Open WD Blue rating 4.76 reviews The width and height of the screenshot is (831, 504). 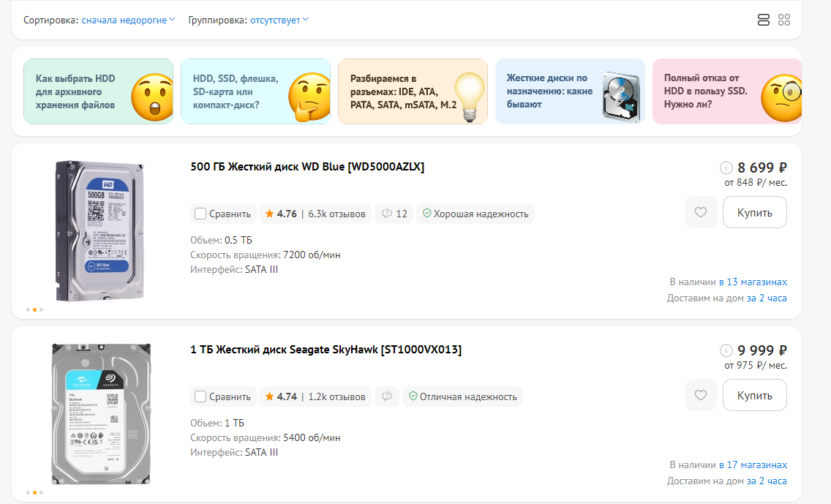(x=315, y=214)
